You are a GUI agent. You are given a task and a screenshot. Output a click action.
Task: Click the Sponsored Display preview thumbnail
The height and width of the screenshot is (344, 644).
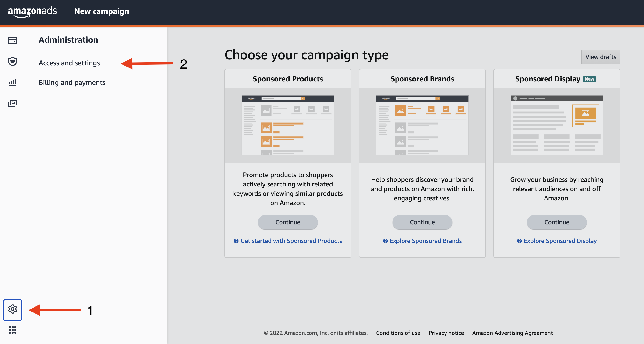[557, 125]
